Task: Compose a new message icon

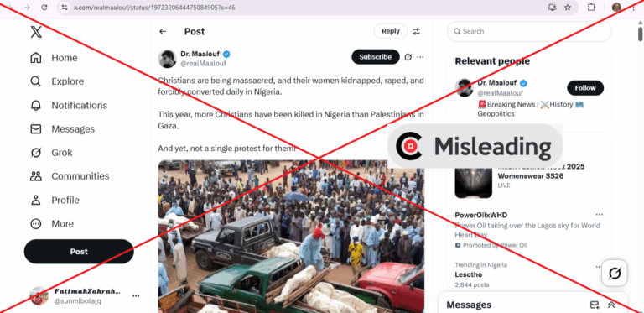Action: coord(595,305)
